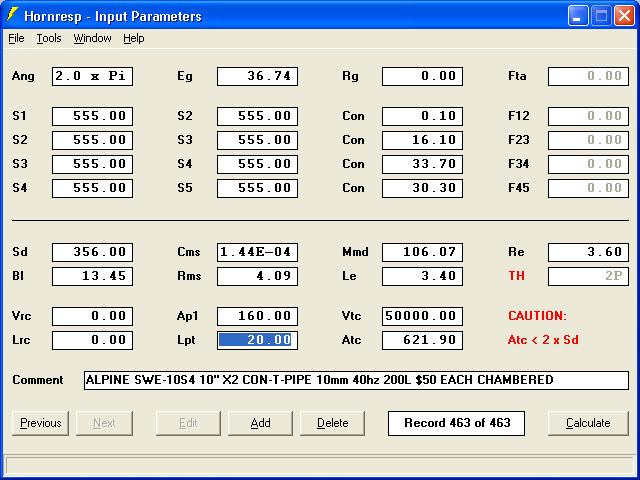Click the Vrc input field
Screen dimensions: 640x480
[92, 316]
